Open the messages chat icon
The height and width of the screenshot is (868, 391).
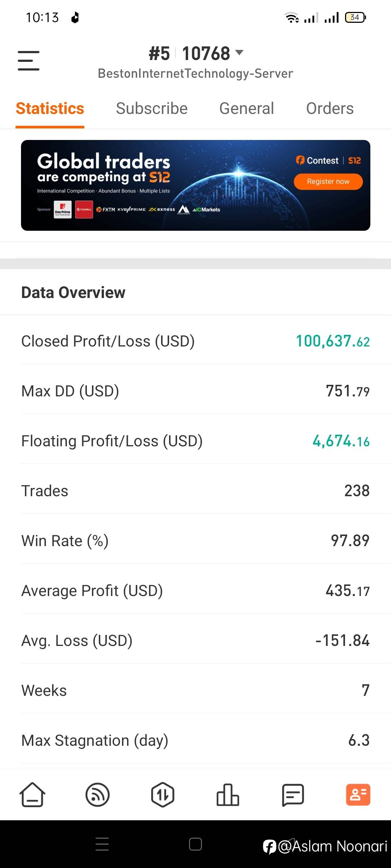click(x=293, y=795)
